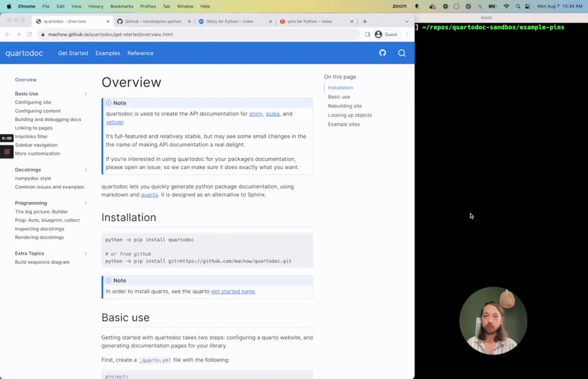The height and width of the screenshot is (379, 588).
Task: Close the GitHub rstudio/pins-python tab
Action: tap(189, 21)
